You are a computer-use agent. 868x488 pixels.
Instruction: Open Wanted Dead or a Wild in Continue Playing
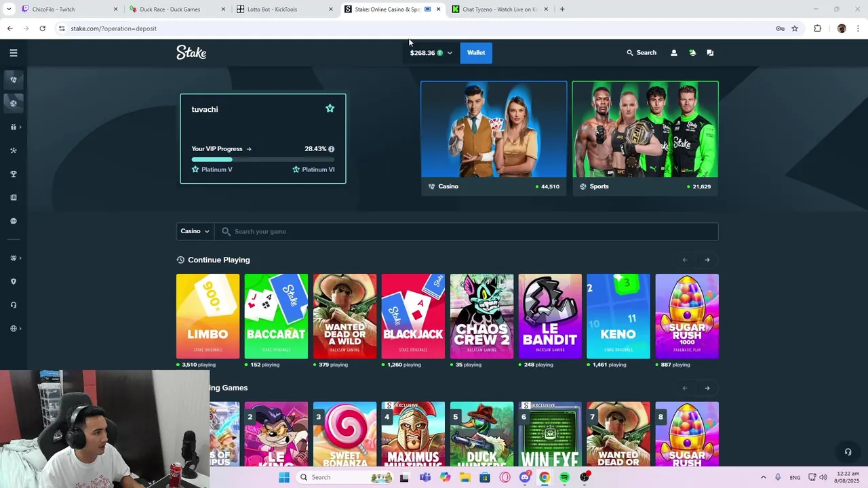point(344,316)
